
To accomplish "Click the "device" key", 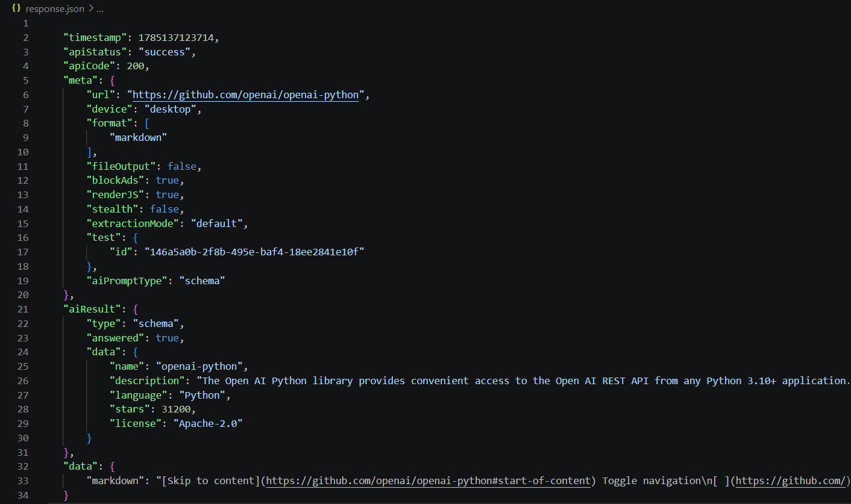I will [110, 109].
